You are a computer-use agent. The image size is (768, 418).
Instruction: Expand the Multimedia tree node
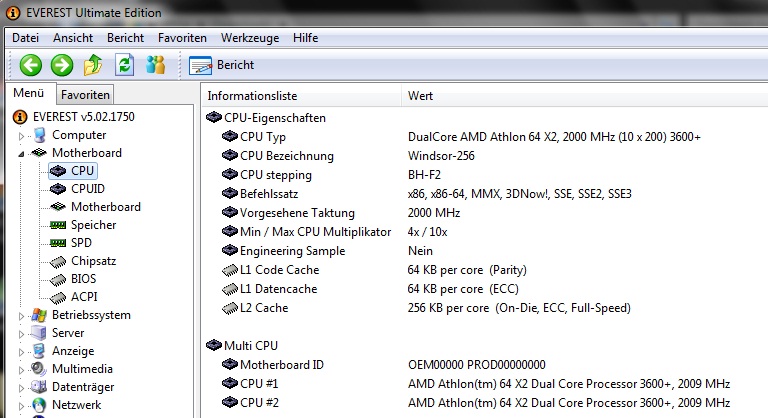point(22,370)
